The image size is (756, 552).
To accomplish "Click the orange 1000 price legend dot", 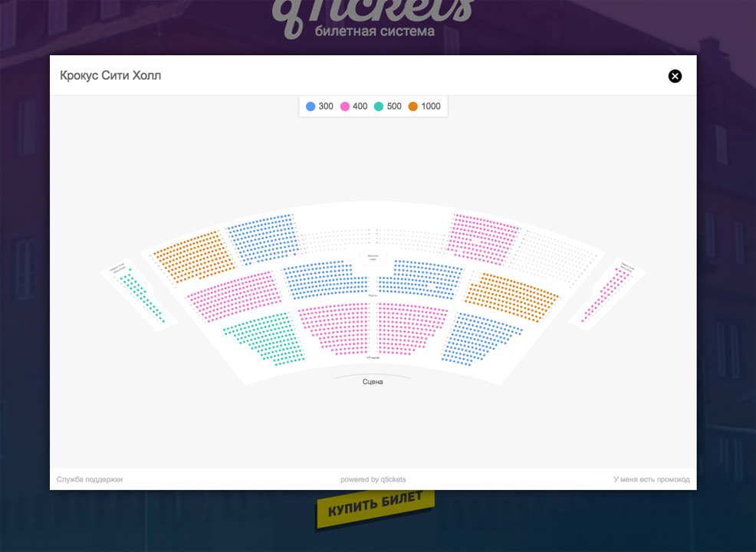I will 413,107.
